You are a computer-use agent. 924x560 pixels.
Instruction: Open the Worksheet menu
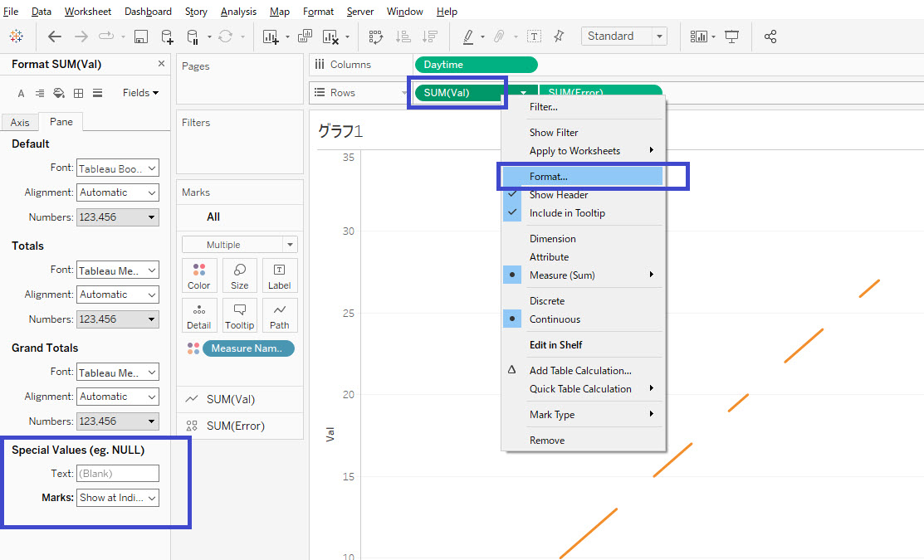coord(88,11)
